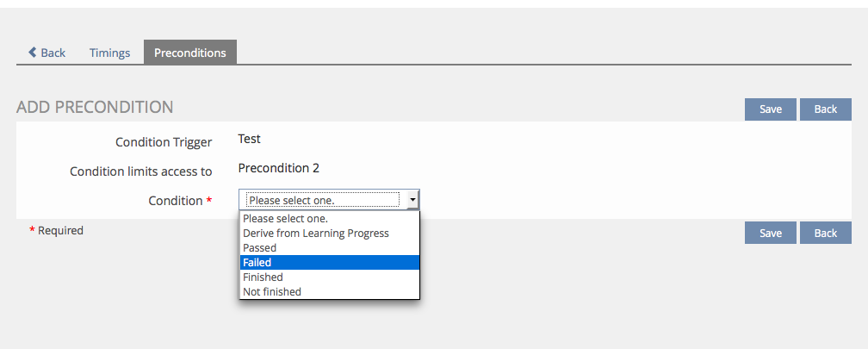Click the 'Condition Trigger' label
The image size is (868, 349).
(x=164, y=142)
